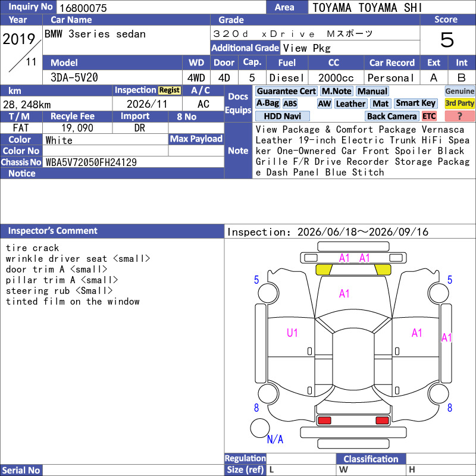Click the M.Note document badge
Screen dimensions: 476x476
click(336, 91)
